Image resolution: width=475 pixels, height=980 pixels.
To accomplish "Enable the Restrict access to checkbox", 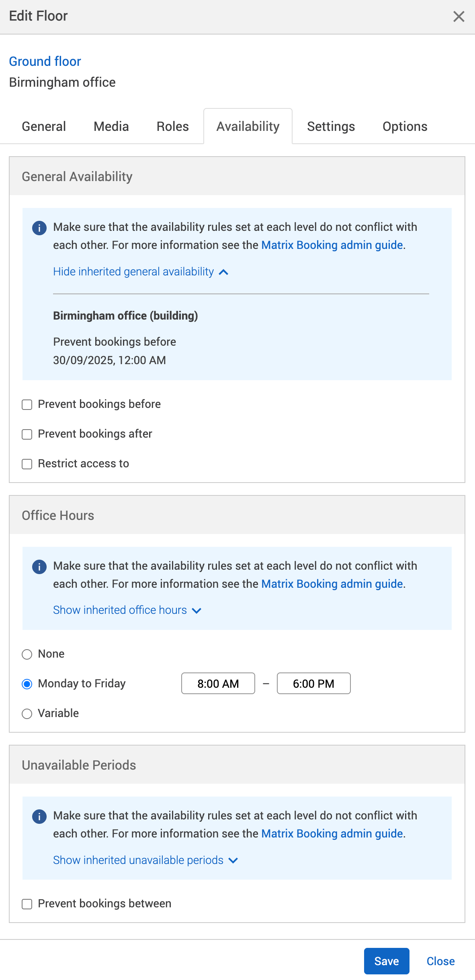I will tap(27, 464).
